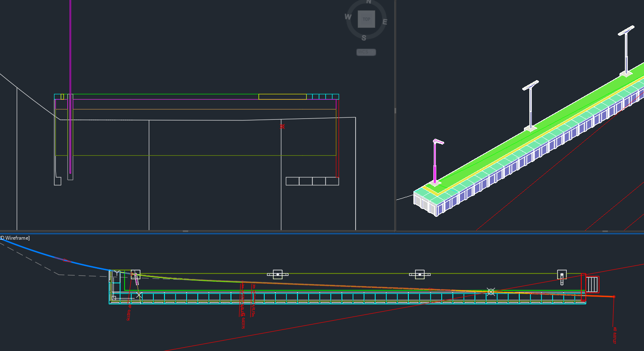Click the vertical splitter between top viewports
This screenshot has height=351, width=644.
coord(395,111)
